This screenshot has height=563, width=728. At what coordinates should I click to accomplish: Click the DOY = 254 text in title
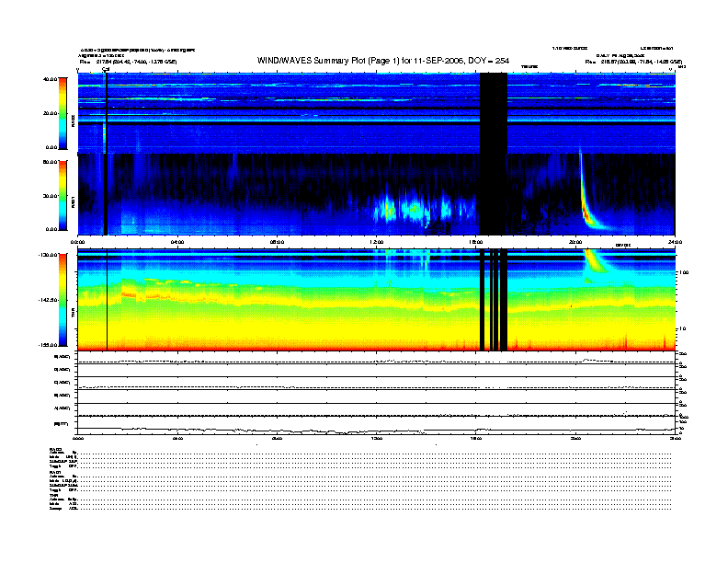tap(488, 61)
